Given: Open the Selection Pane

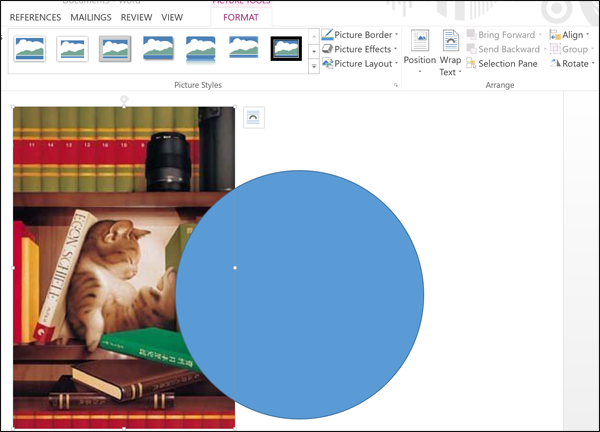Looking at the screenshot, I should click(x=502, y=64).
